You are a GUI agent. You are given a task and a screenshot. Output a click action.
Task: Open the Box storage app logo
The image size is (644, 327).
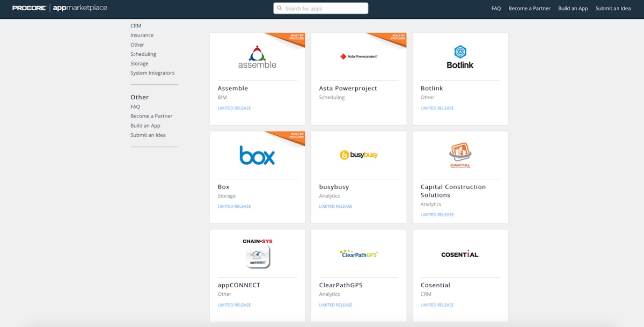tap(257, 156)
